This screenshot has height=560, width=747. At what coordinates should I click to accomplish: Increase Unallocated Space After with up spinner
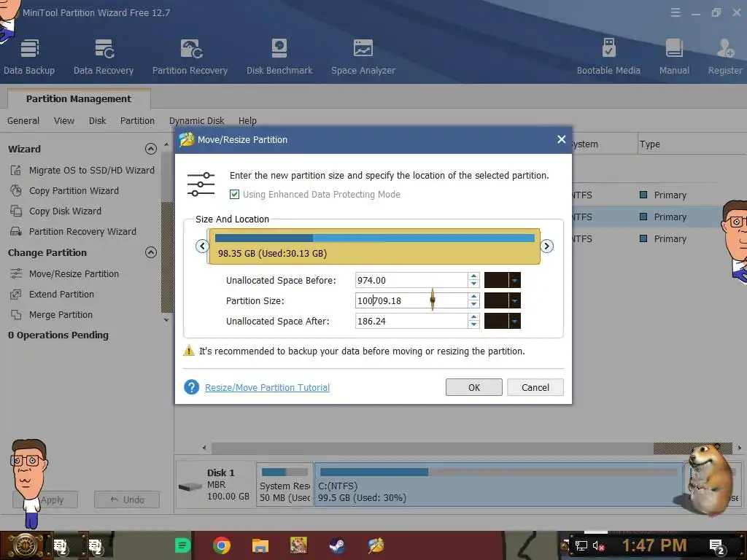pos(473,317)
